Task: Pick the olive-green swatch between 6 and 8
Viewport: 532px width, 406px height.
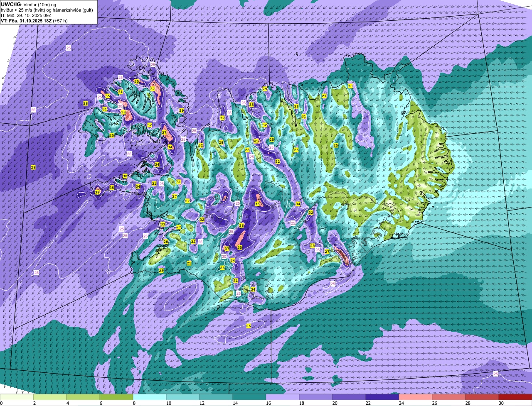Action: click(116, 397)
